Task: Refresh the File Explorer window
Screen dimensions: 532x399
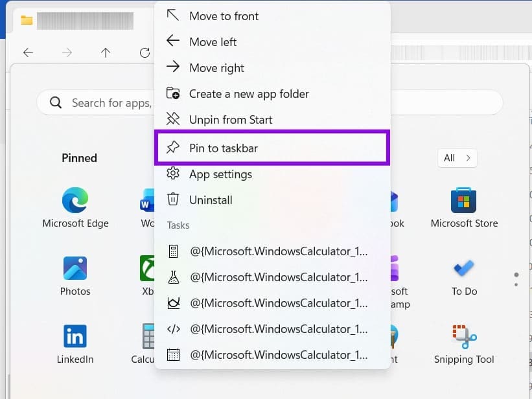Action: [x=145, y=52]
